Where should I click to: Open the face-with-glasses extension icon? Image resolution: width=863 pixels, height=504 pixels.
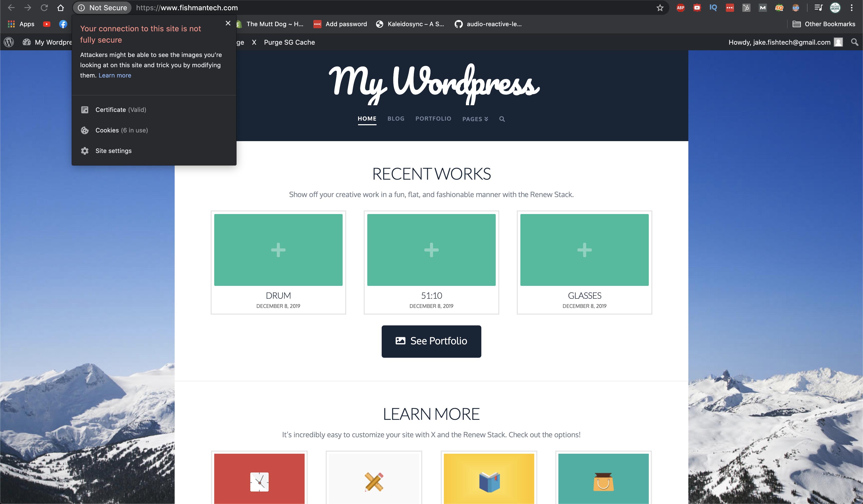coord(795,7)
